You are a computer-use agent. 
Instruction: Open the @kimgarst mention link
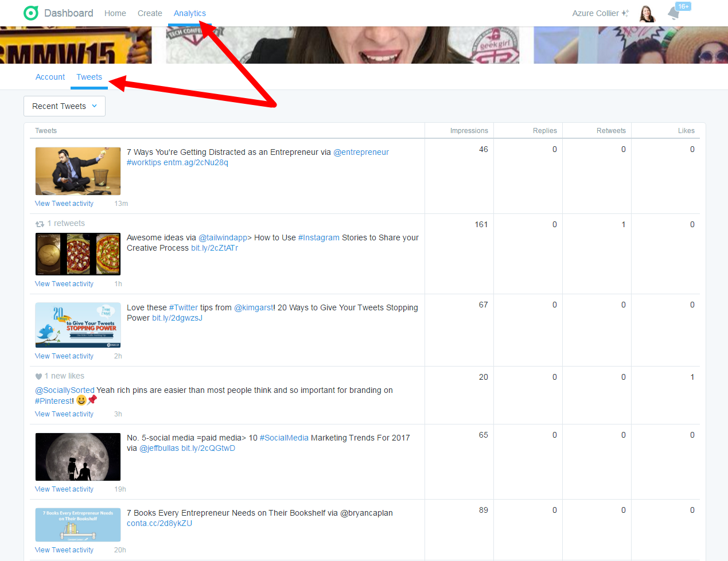[254, 307]
